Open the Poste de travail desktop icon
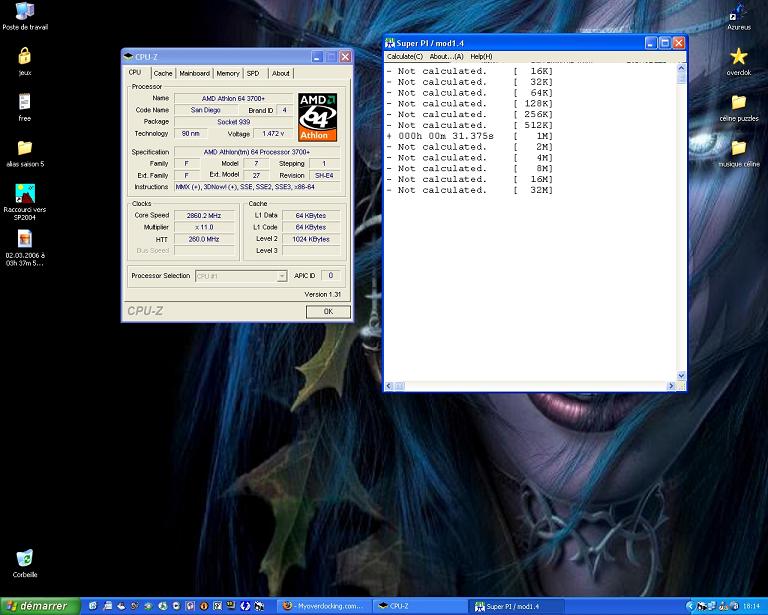This screenshot has width=768, height=615. pos(24,11)
